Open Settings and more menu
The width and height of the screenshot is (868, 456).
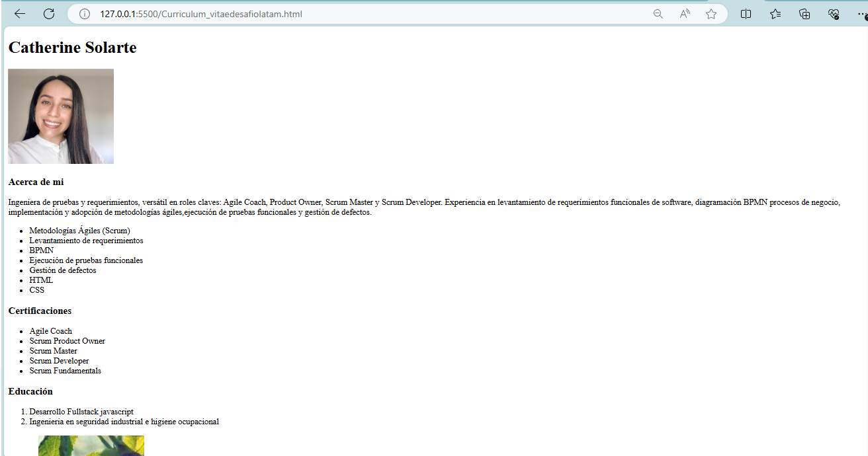click(861, 14)
